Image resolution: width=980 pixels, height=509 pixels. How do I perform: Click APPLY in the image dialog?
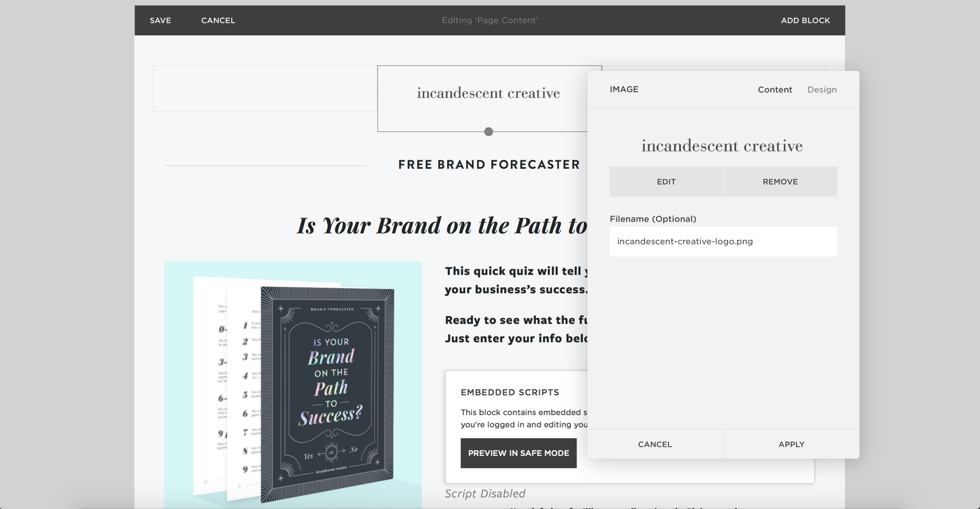[x=791, y=444]
